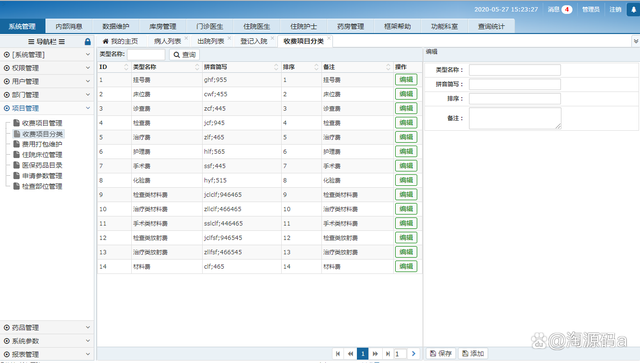Go to previous page in pagination

point(350,354)
